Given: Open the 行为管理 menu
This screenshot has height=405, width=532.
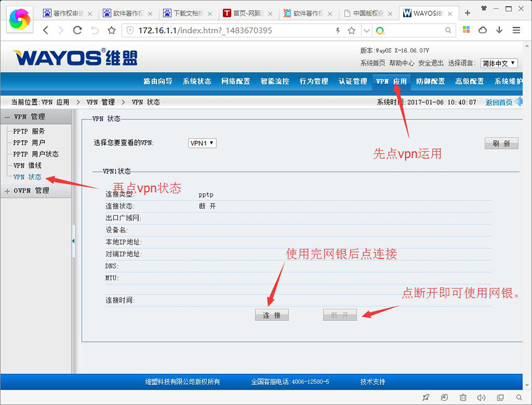Looking at the screenshot, I should point(314,82).
